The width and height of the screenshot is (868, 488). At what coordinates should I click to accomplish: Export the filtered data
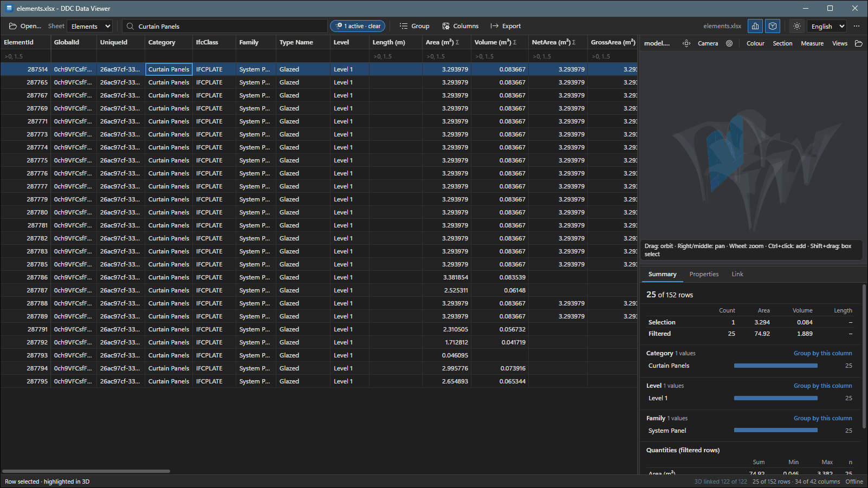click(x=506, y=26)
